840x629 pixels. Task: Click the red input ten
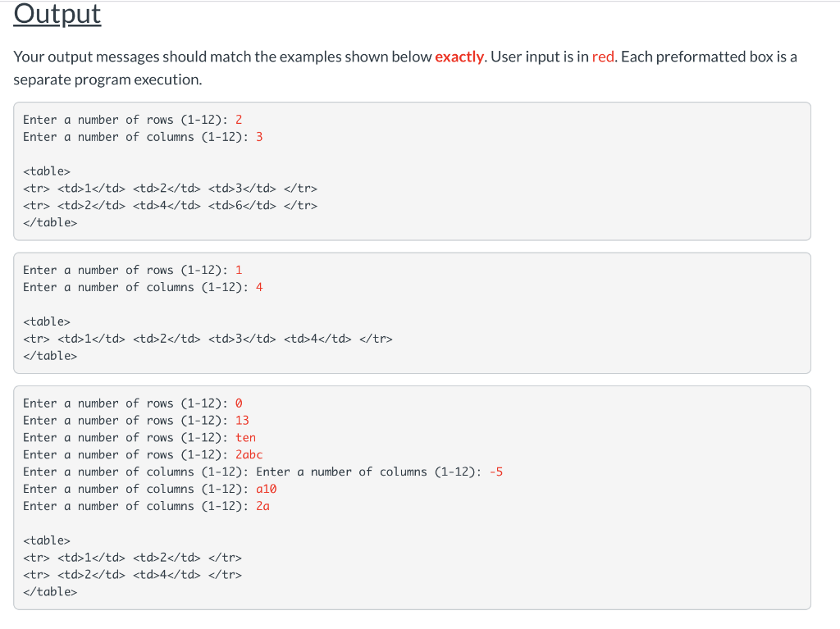click(246, 437)
